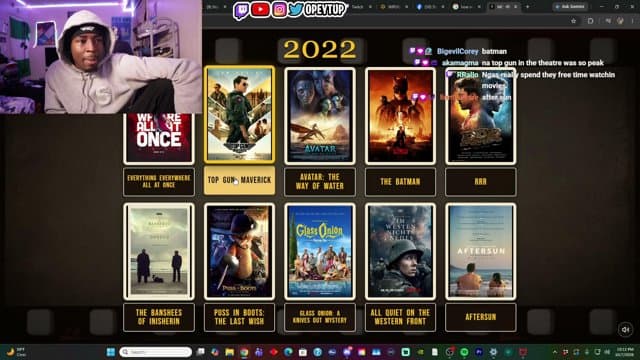Pick the Banshees of Inisherin poster

click(159, 251)
